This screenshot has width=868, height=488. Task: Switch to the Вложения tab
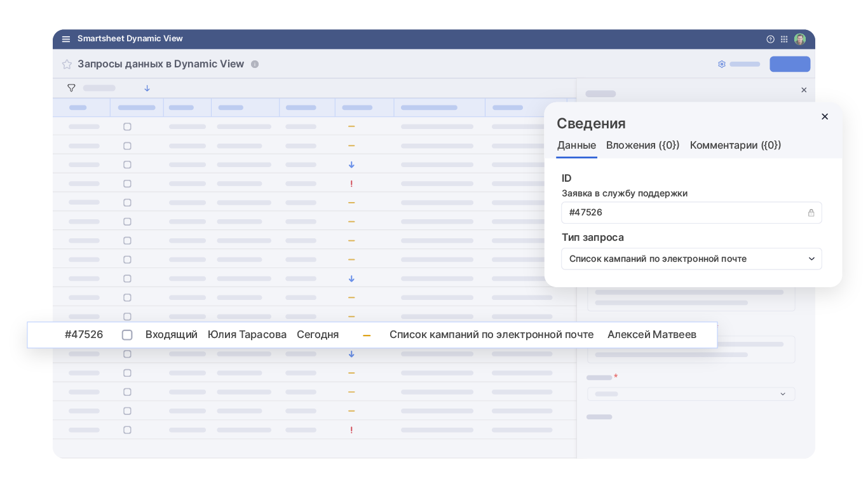[642, 146]
